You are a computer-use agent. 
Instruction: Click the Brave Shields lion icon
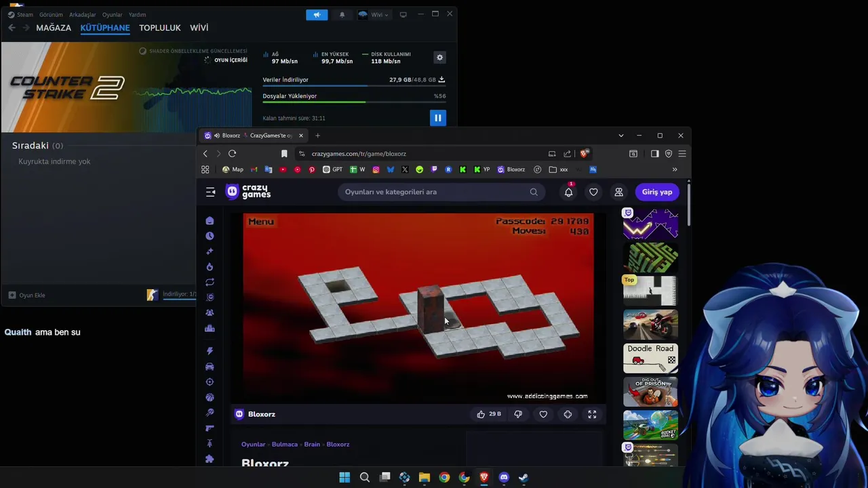[x=584, y=154]
